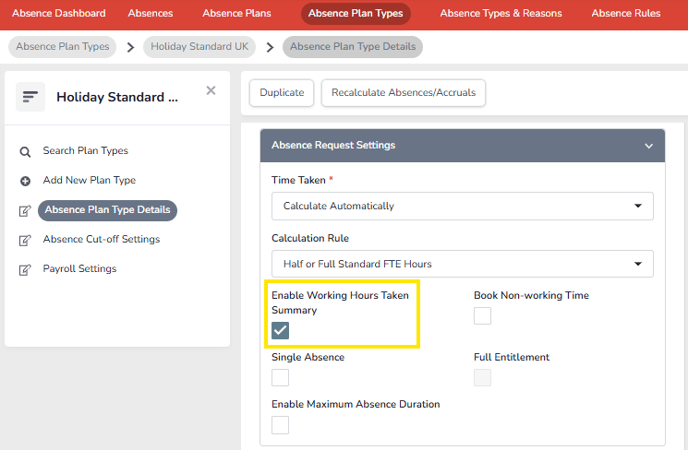Click the edit icon beside Absence Cut-off Settings

point(25,240)
